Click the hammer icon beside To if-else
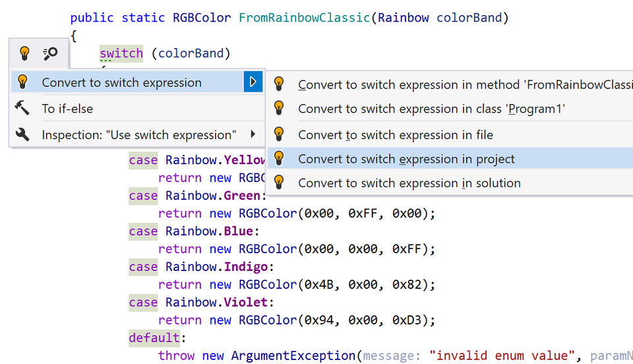The width and height of the screenshot is (633, 364). click(x=22, y=108)
